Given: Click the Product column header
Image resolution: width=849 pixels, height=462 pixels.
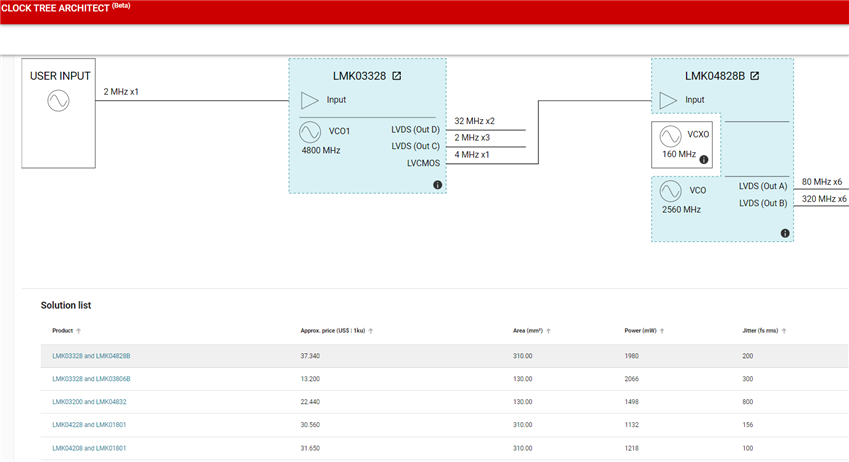Looking at the screenshot, I should [62, 330].
